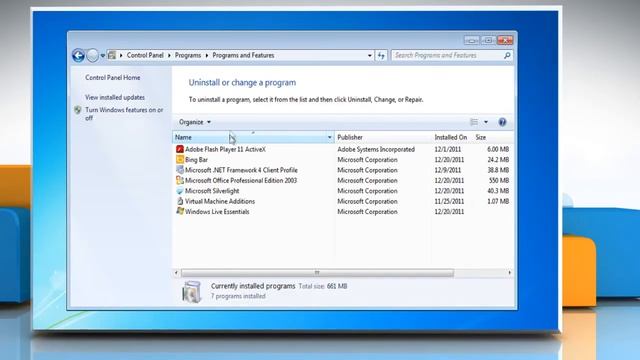
Task: Close the Programs and Features window
Action: pos(505,40)
